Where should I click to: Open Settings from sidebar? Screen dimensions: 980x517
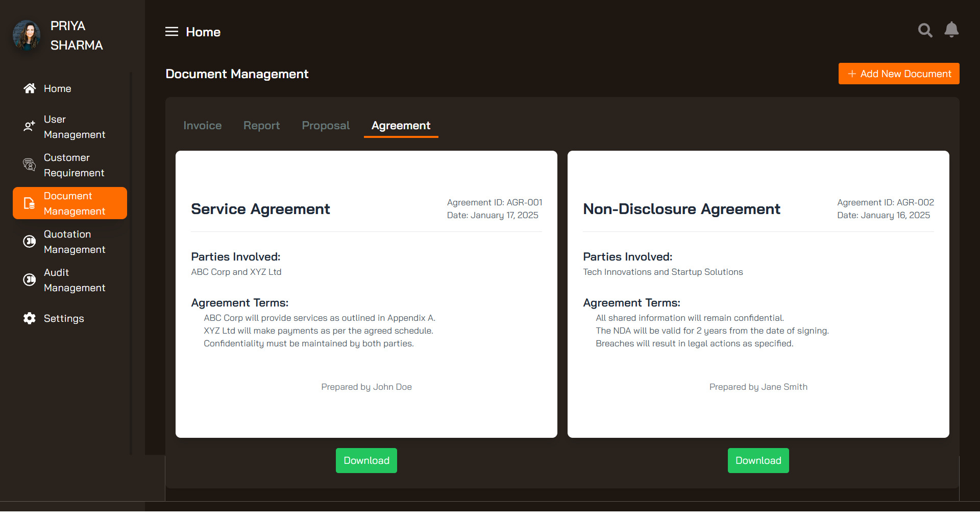coord(70,318)
